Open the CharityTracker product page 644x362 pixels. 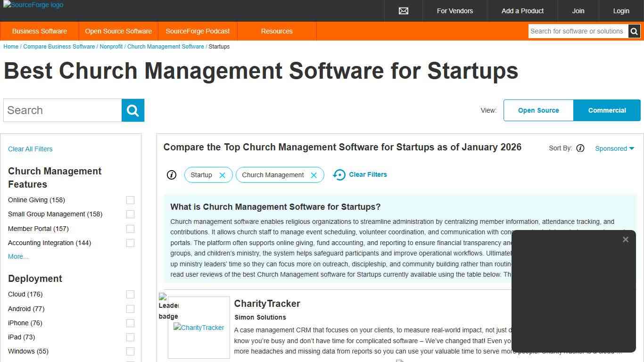pos(267,304)
